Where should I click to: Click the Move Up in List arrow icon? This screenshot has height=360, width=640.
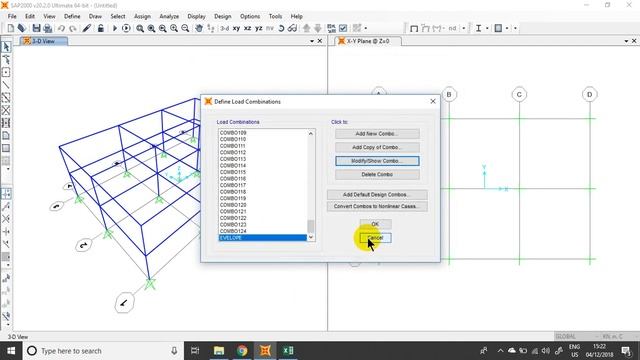(307, 28)
